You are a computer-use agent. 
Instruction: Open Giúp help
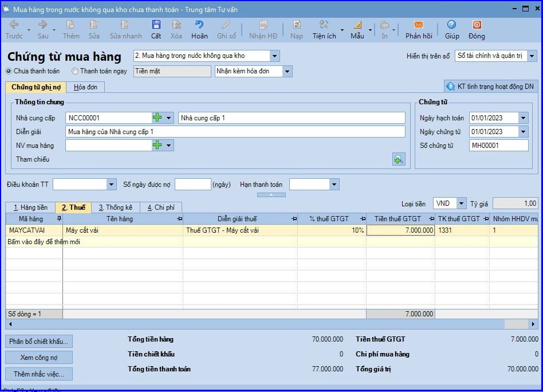coord(452,29)
